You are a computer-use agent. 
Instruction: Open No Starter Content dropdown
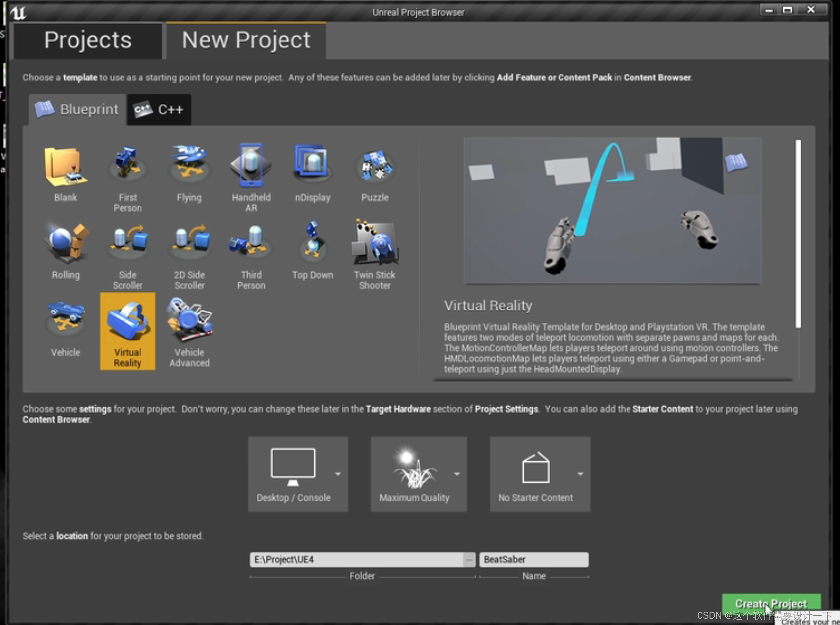point(540,474)
